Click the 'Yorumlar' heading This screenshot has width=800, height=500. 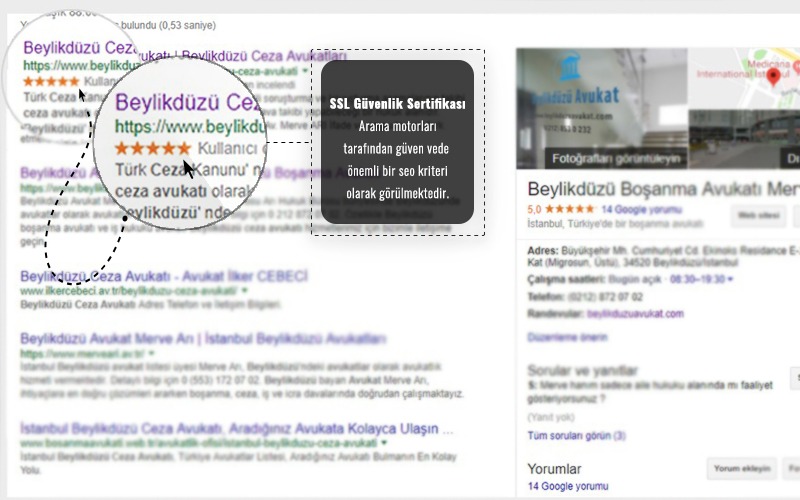pos(554,468)
